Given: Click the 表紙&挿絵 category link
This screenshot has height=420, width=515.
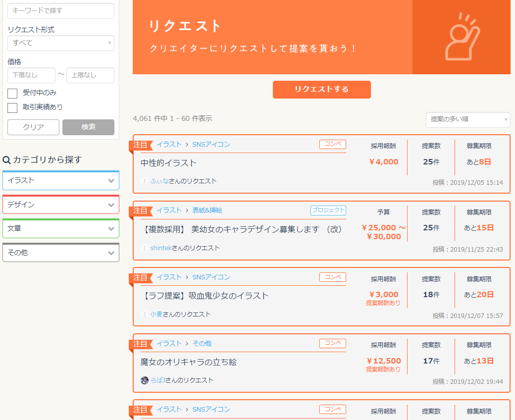Looking at the screenshot, I should 207,210.
